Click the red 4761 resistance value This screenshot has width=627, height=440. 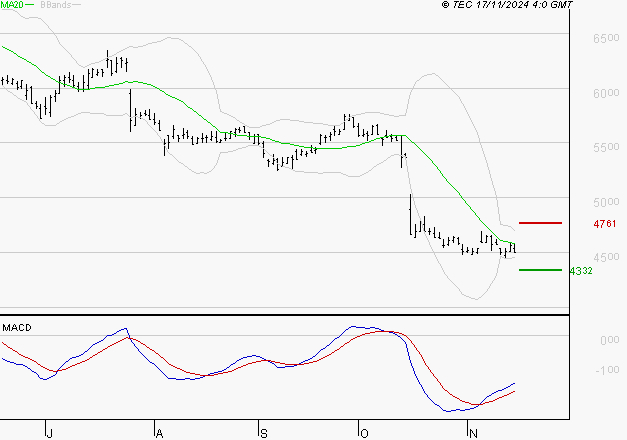(x=605, y=224)
